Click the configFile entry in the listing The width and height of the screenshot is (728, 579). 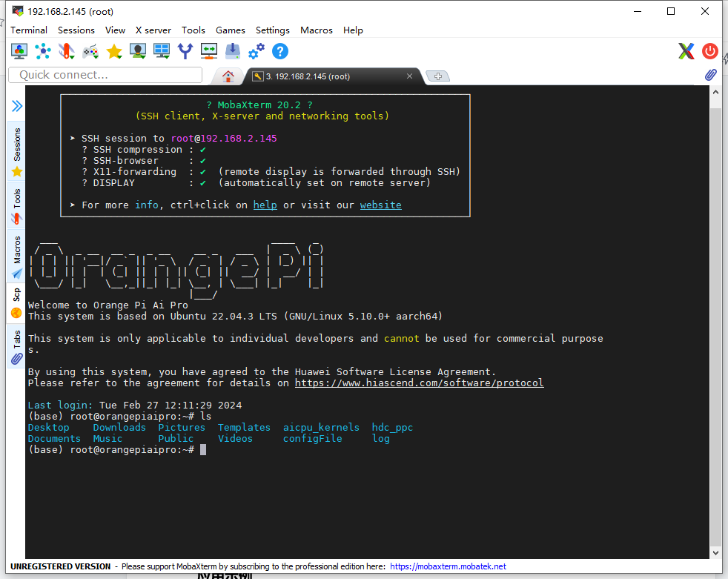[312, 438]
